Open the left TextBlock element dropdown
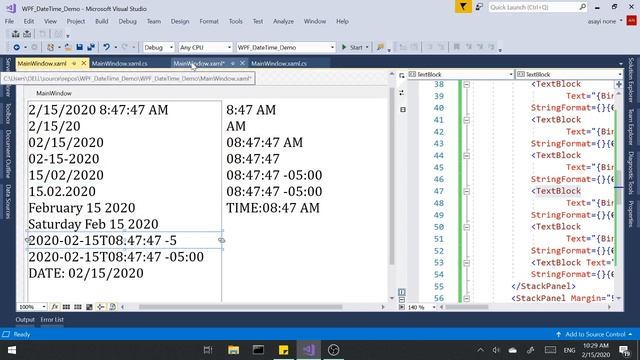 [460, 74]
